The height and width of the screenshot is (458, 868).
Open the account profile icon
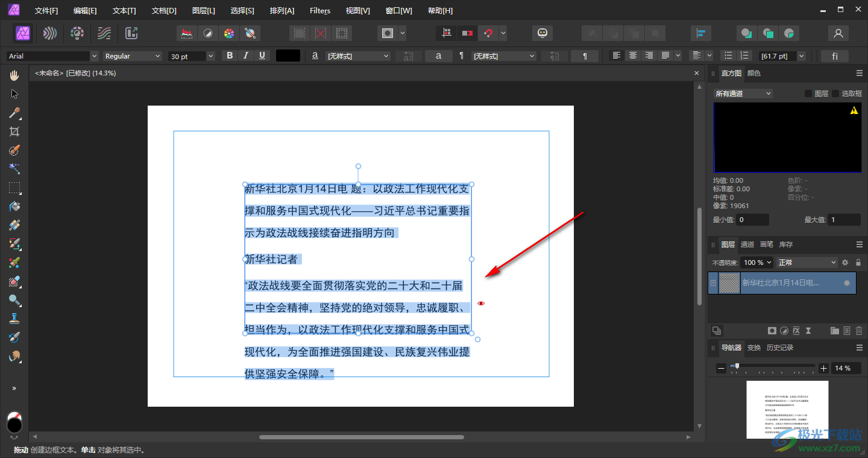click(838, 33)
